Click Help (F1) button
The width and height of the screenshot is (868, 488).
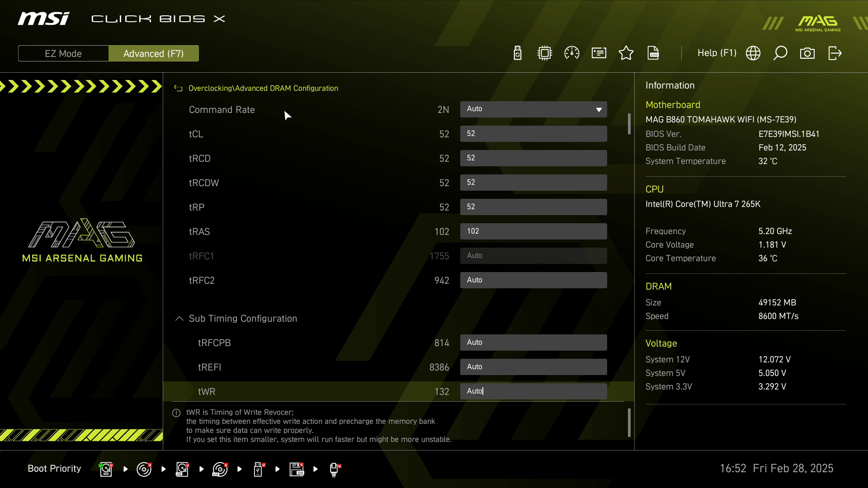tap(717, 53)
